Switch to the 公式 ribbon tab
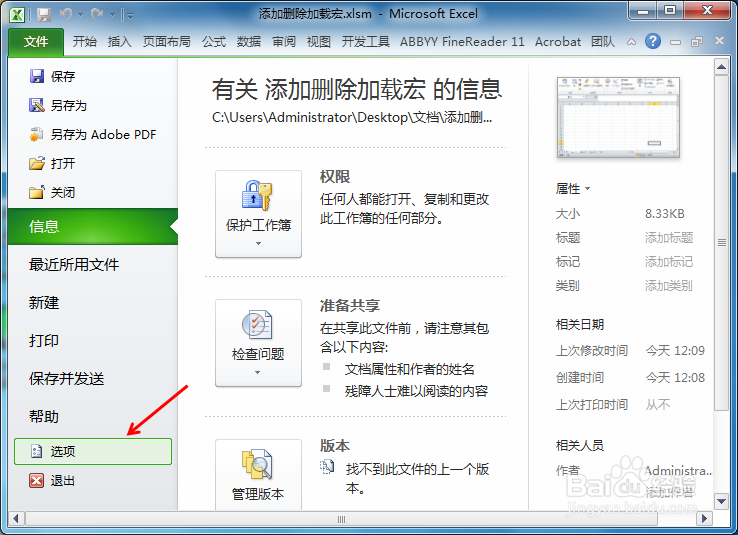This screenshot has height=535, width=738. pos(214,42)
